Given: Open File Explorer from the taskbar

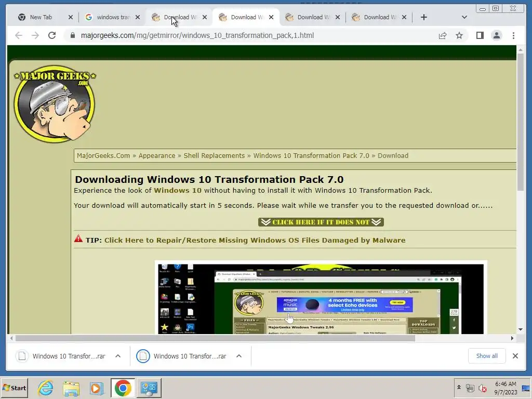Looking at the screenshot, I should coord(71,388).
